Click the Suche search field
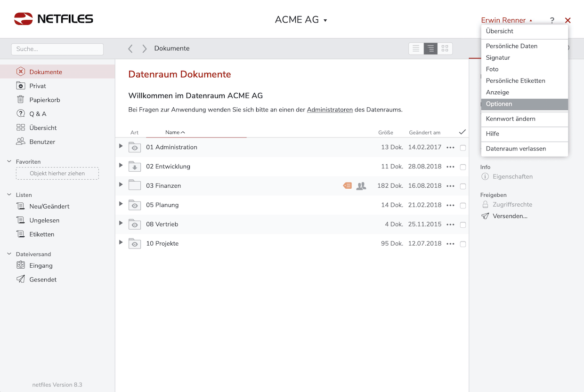 57,49
